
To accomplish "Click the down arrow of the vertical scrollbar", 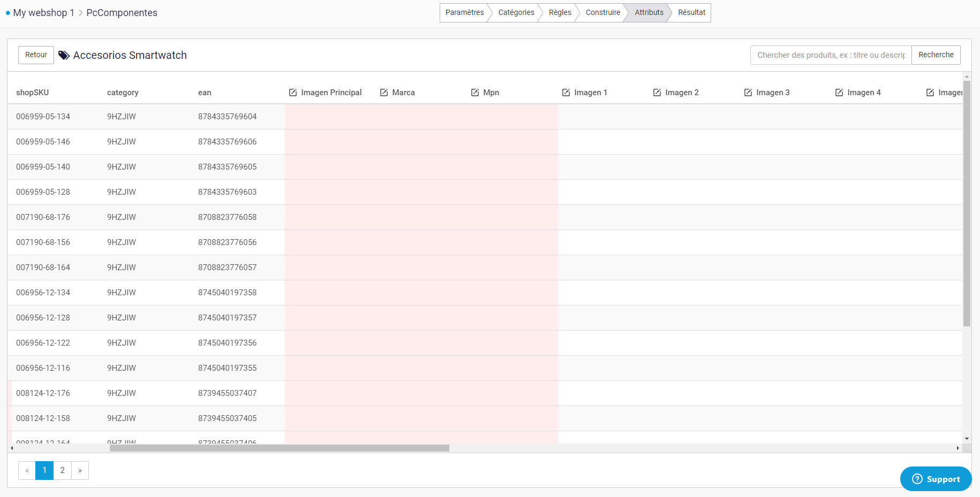I will [967, 439].
